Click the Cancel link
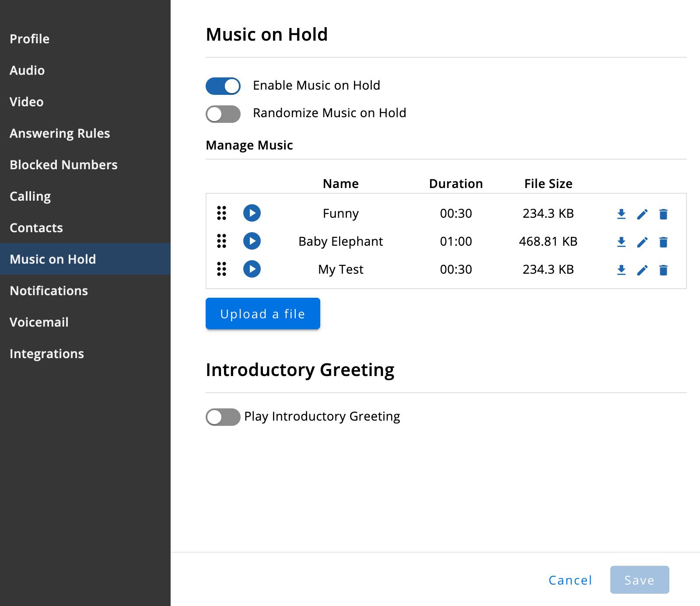700x606 pixels. click(x=570, y=580)
